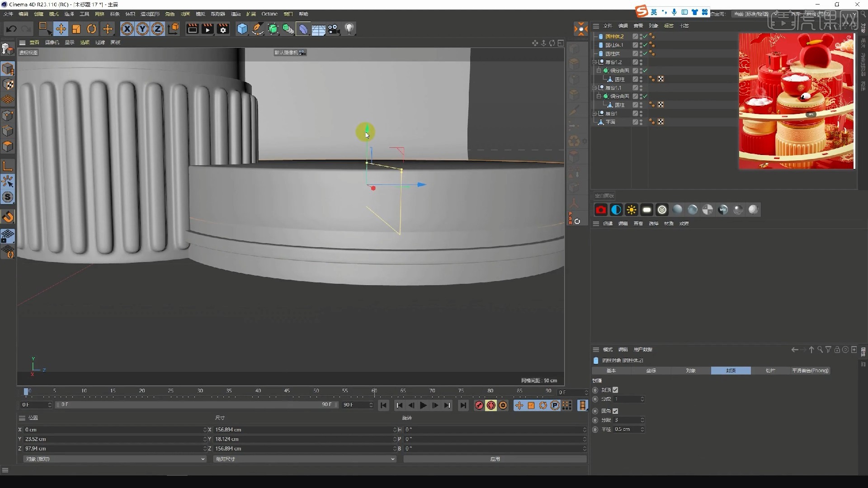
Task: Expand the 展台1 tree node
Action: point(595,113)
